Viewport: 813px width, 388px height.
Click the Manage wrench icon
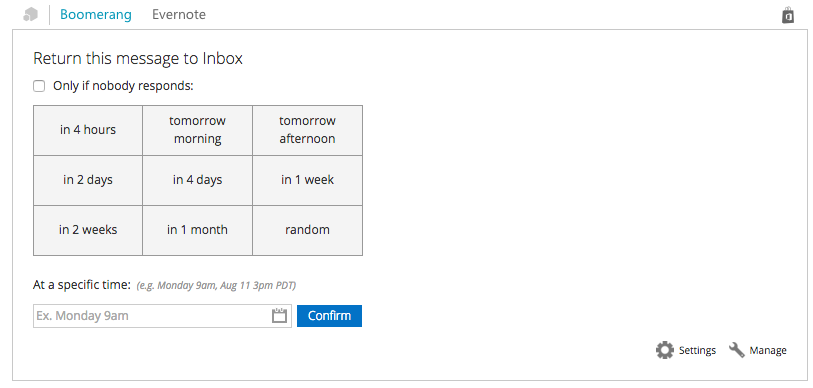[x=737, y=350]
